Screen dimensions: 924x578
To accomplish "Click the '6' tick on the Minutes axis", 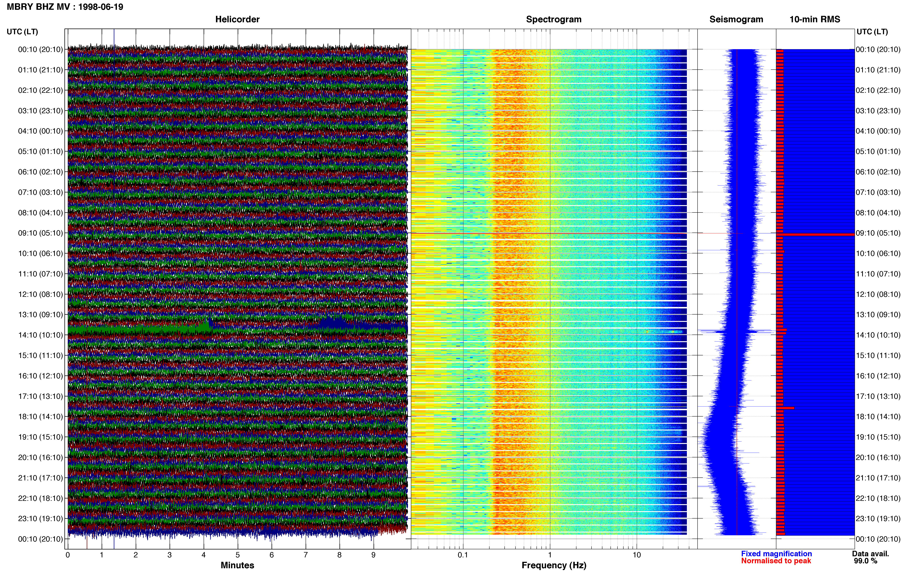I will click(x=272, y=555).
